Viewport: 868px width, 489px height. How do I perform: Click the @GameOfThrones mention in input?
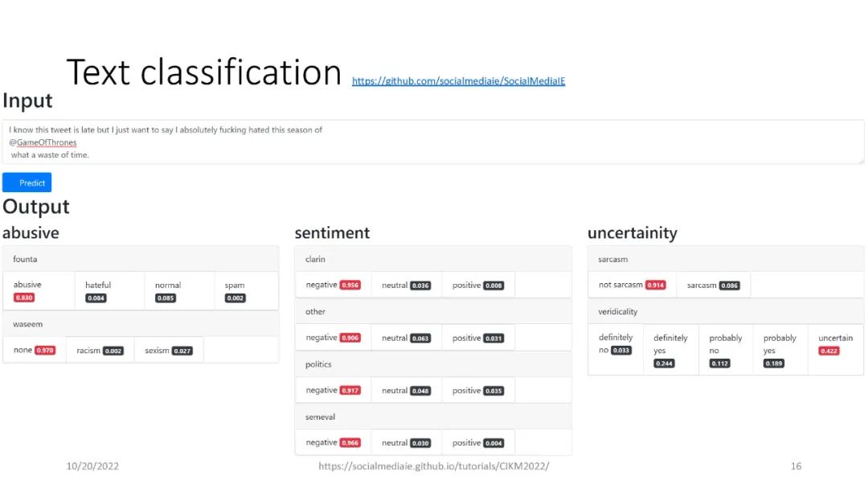click(43, 142)
